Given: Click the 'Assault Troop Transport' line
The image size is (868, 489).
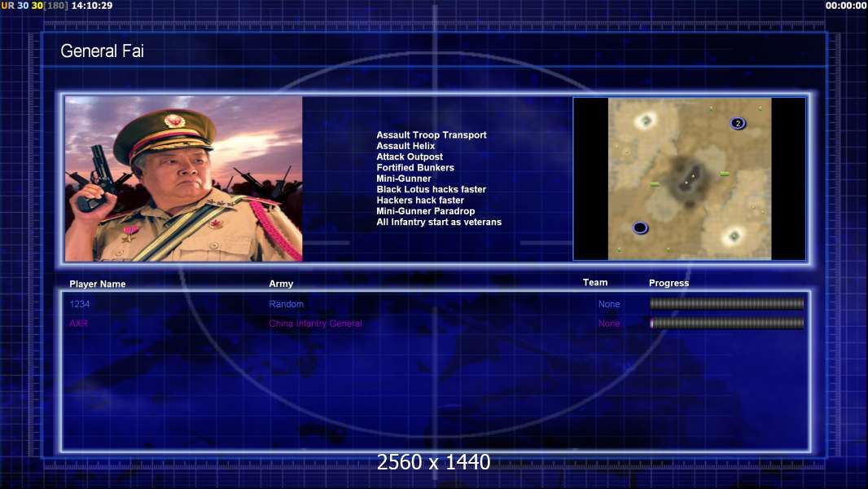Looking at the screenshot, I should point(432,135).
